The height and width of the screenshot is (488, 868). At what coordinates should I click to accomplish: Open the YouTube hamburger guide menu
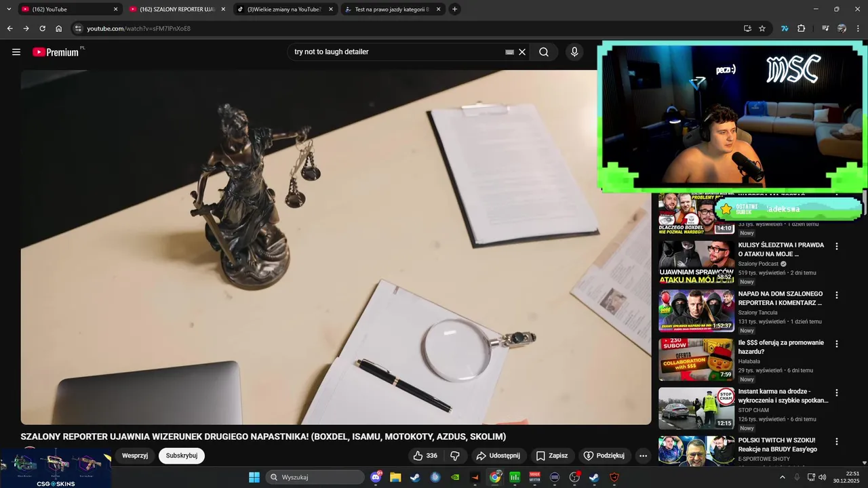[x=16, y=52]
